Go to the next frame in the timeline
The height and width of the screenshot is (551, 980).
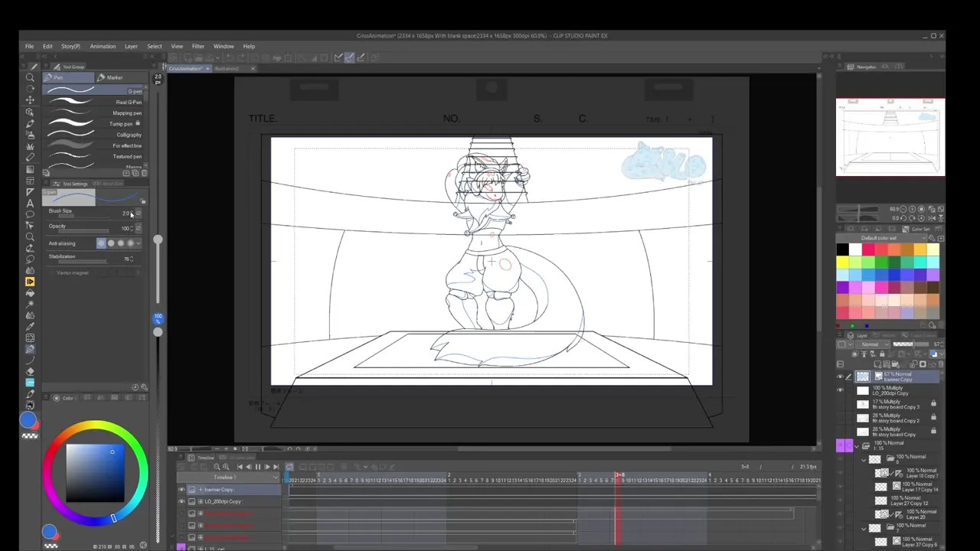point(267,467)
